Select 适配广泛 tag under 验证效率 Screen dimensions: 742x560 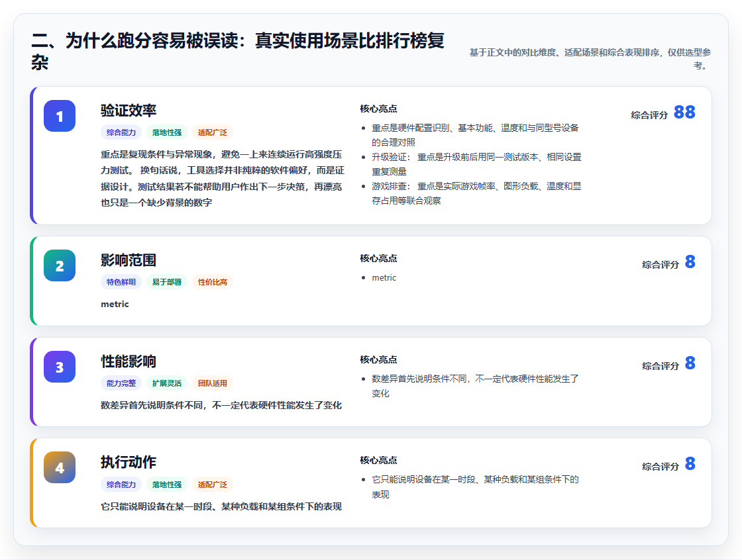pyautogui.click(x=213, y=132)
